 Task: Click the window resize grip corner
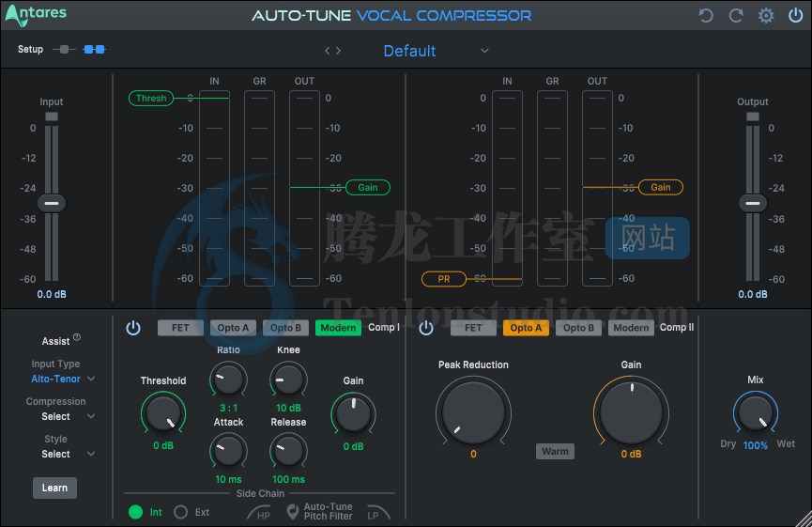tap(804, 519)
